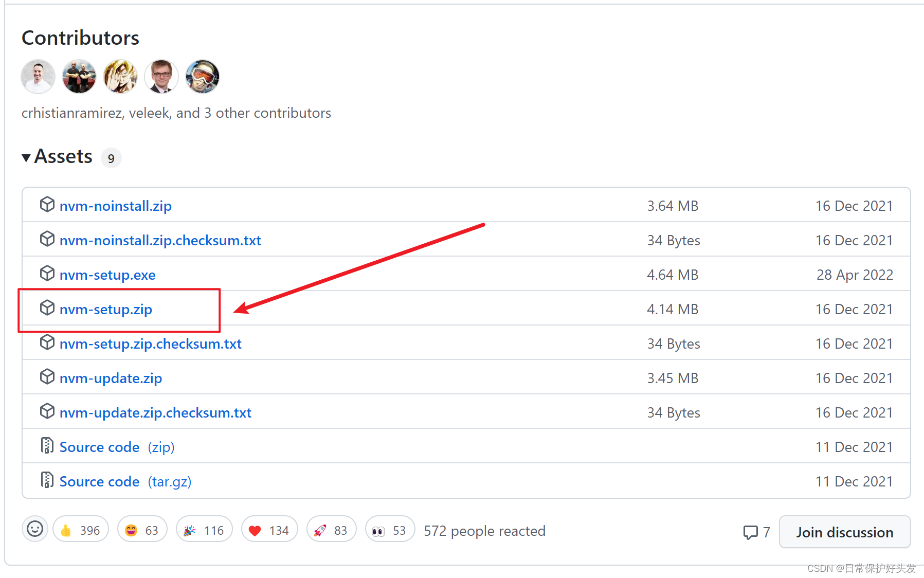The image size is (924, 578).
Task: Click package icon beside nvm-setup.zip
Action: click(47, 308)
